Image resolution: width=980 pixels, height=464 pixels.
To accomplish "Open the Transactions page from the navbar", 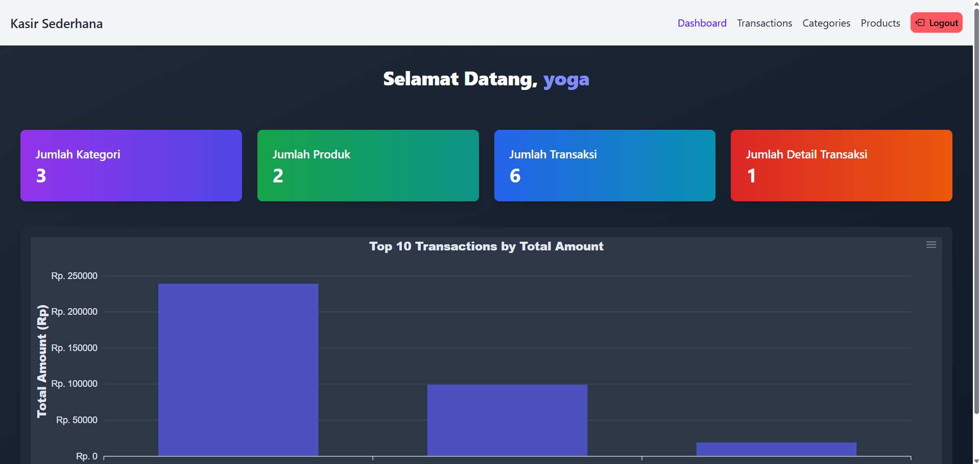I will pyautogui.click(x=764, y=23).
